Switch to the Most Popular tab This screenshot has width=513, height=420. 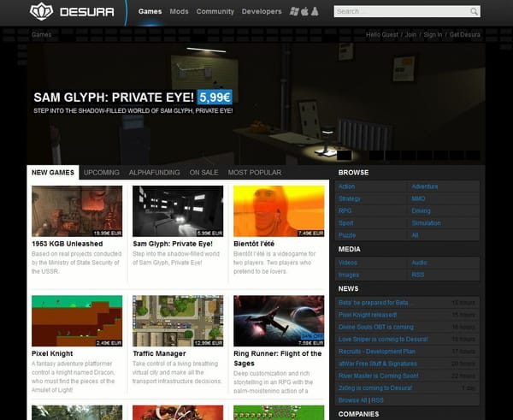pyautogui.click(x=255, y=173)
